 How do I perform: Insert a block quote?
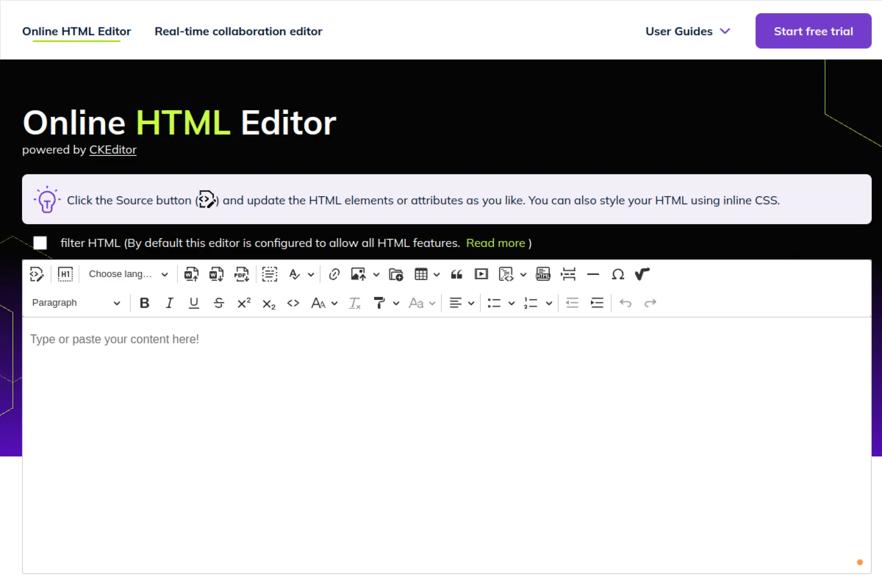pos(456,274)
